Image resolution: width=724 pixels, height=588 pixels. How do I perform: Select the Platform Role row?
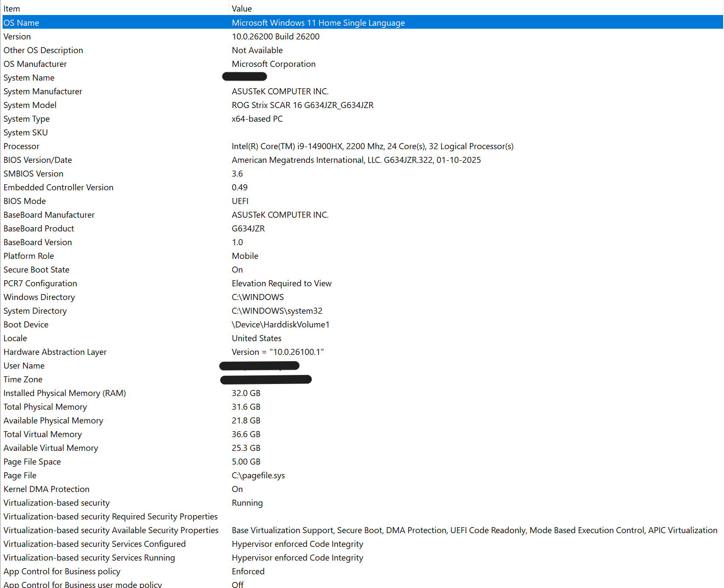tap(363, 255)
